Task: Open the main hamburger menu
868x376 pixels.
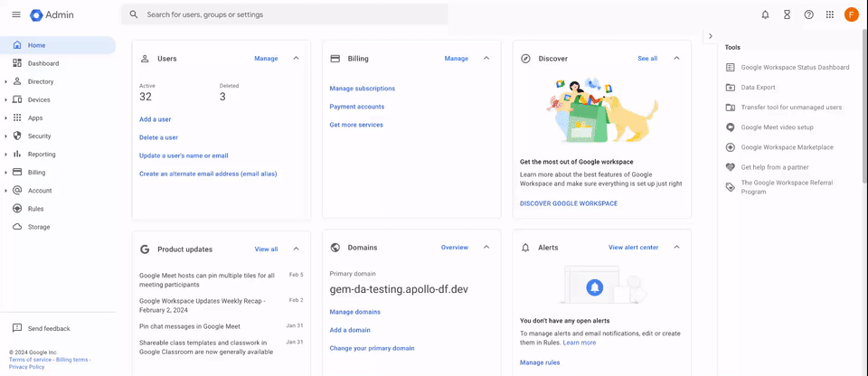Action: (x=16, y=15)
